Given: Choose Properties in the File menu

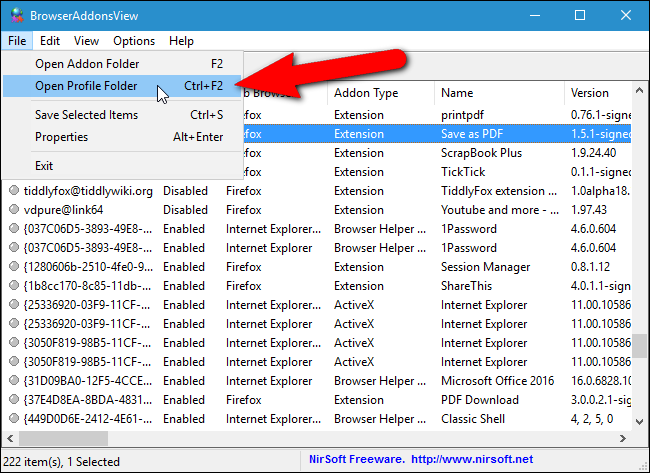Looking at the screenshot, I should pos(122,137).
